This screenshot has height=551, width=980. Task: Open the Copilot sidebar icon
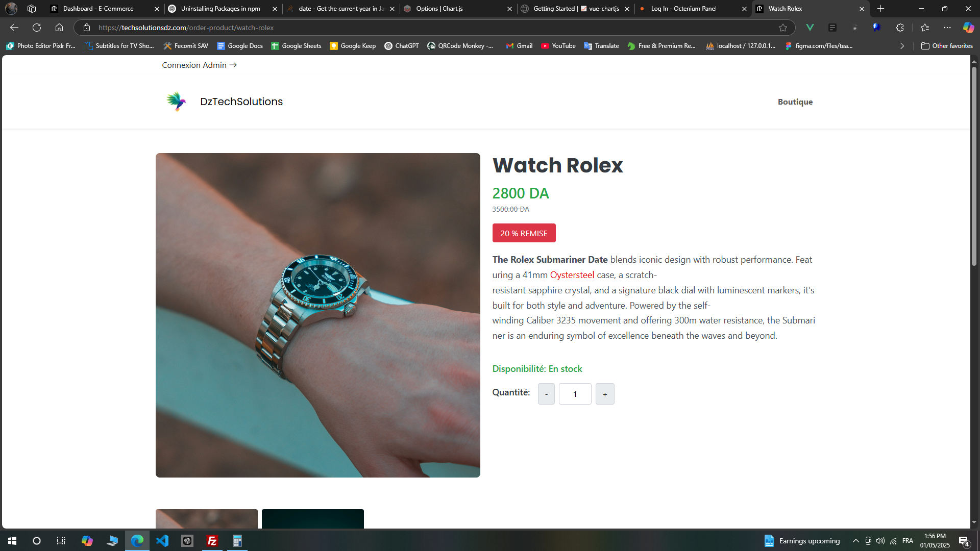(x=968, y=28)
